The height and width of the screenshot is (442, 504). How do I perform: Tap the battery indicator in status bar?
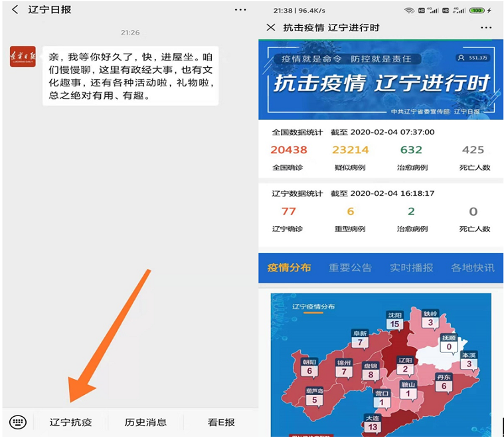476,11
